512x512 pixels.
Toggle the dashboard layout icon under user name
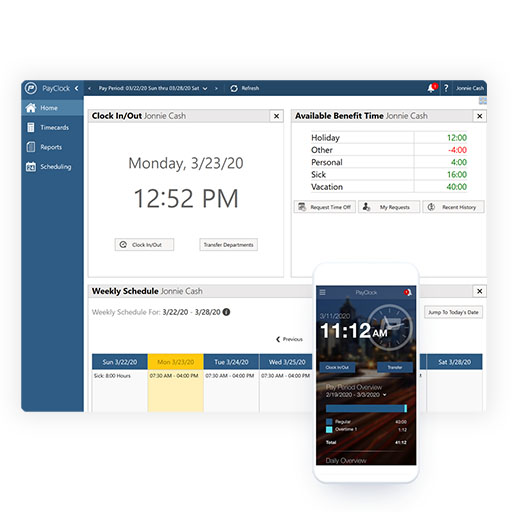coord(482,101)
